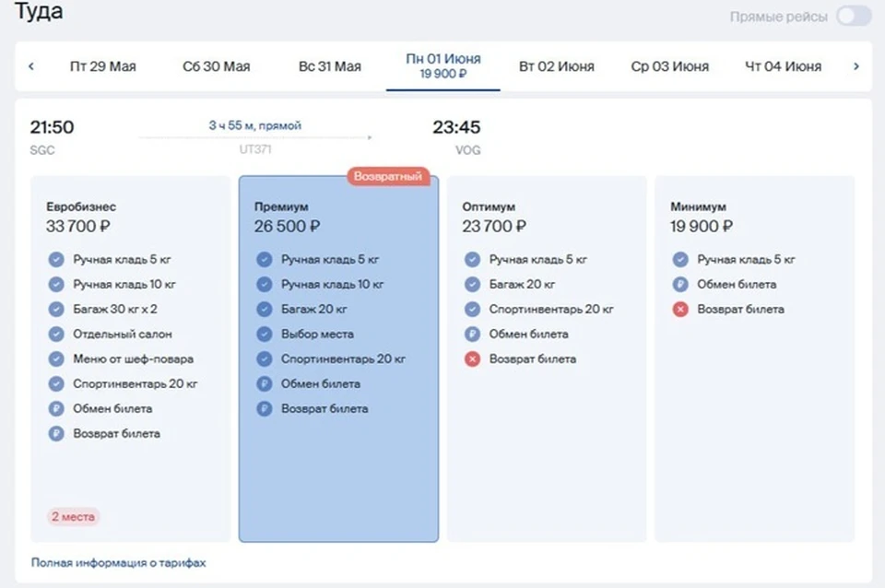885x588 pixels.
Task: Choose the Вт 02 Июня date tab
Action: coord(556,66)
